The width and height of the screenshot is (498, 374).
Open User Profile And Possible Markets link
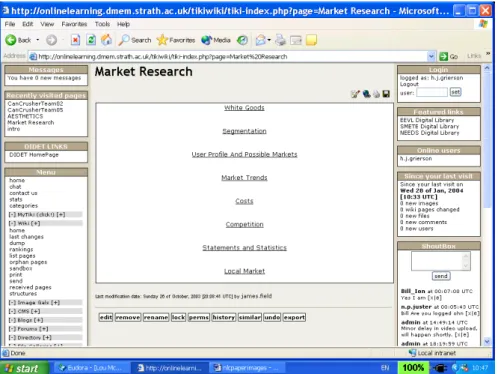click(244, 154)
